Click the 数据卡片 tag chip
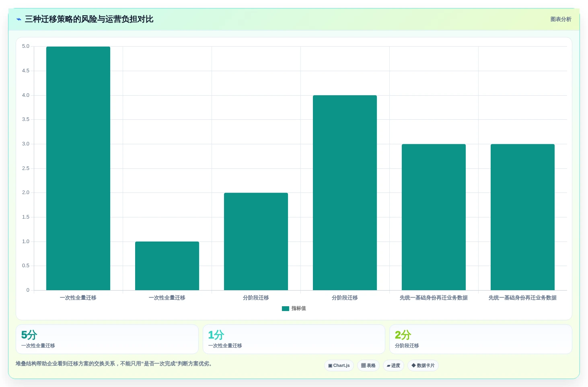This screenshot has width=588, height=387. click(x=423, y=366)
